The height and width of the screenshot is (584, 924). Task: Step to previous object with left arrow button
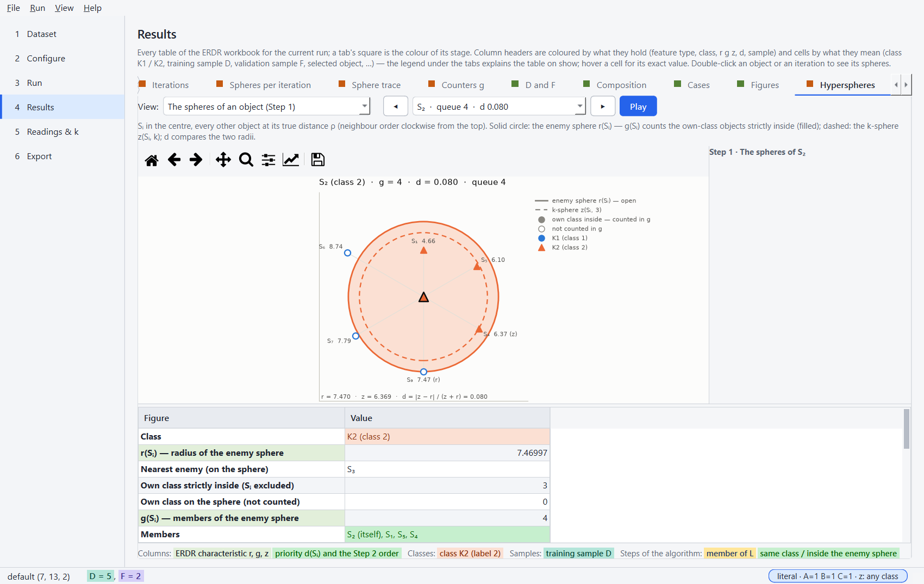[x=396, y=106]
